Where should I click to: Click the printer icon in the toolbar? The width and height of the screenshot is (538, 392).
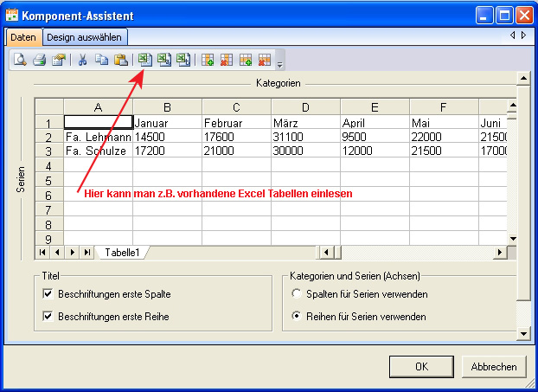point(39,60)
